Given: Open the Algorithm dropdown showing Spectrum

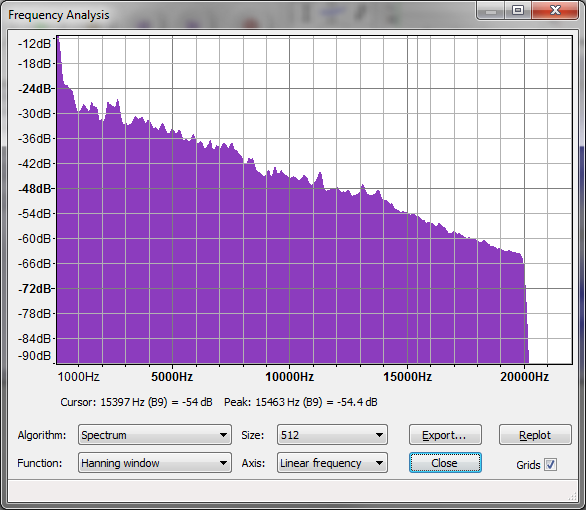Looking at the screenshot, I should coord(155,435).
